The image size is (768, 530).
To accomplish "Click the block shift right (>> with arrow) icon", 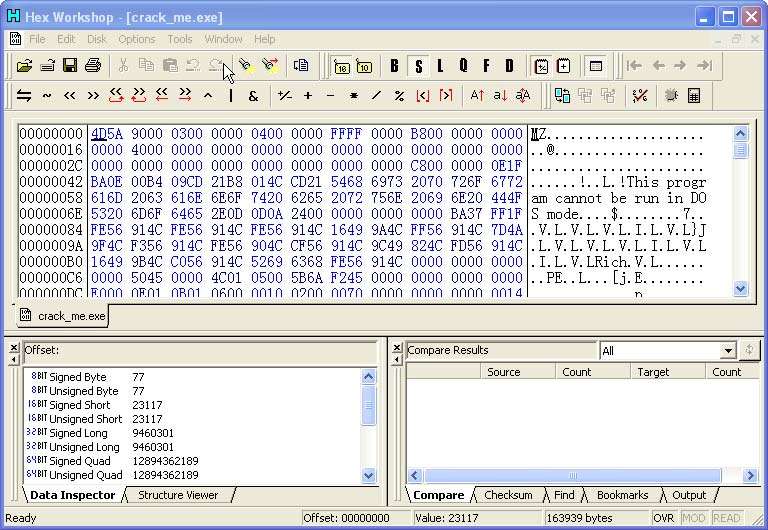I will (x=185, y=96).
